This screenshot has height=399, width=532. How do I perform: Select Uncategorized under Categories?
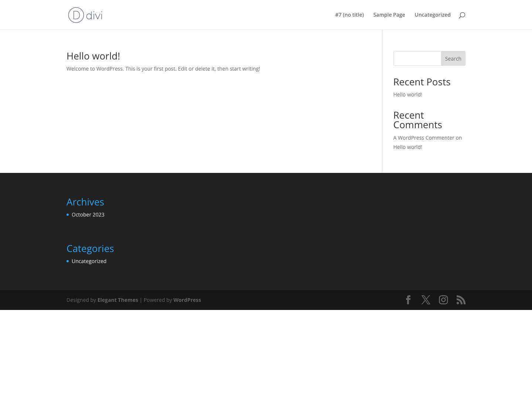(89, 261)
